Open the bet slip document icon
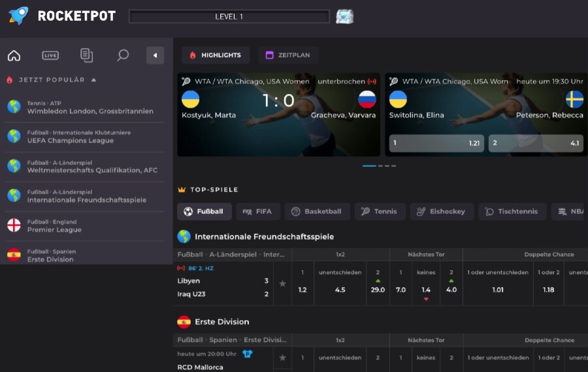This screenshot has width=588, height=372. [87, 55]
